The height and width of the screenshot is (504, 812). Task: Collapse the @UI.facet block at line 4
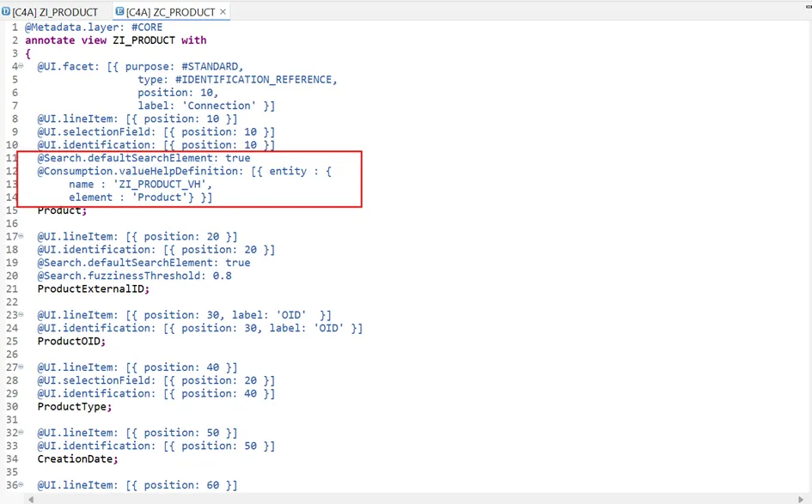pyautogui.click(x=21, y=67)
